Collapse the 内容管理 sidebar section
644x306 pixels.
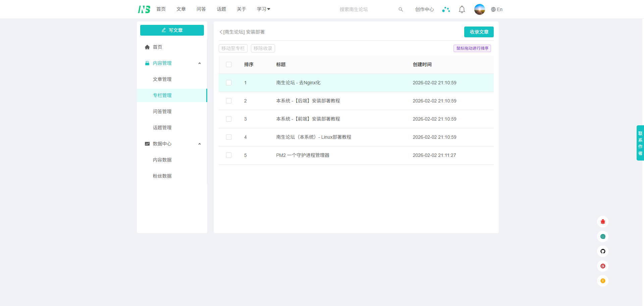200,63
